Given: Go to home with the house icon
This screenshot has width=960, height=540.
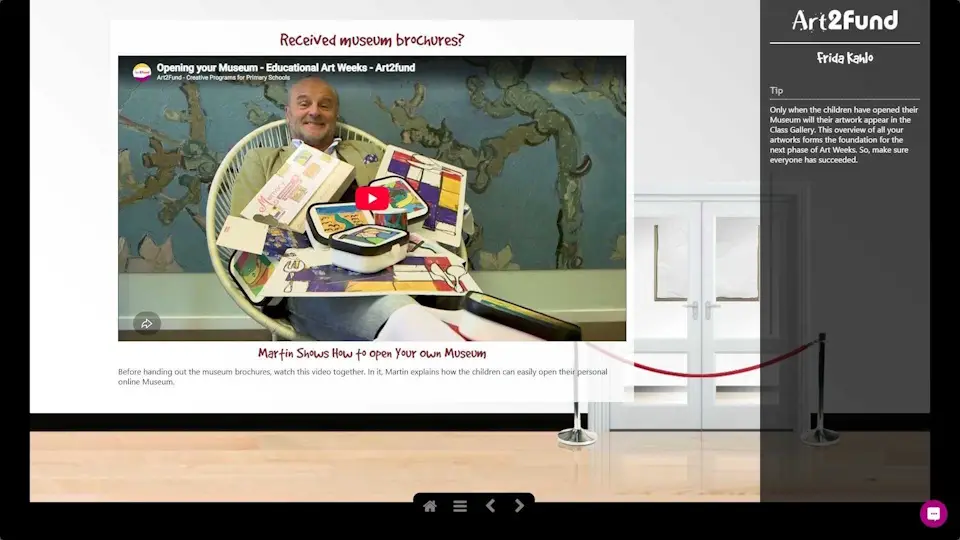Looking at the screenshot, I should [430, 506].
